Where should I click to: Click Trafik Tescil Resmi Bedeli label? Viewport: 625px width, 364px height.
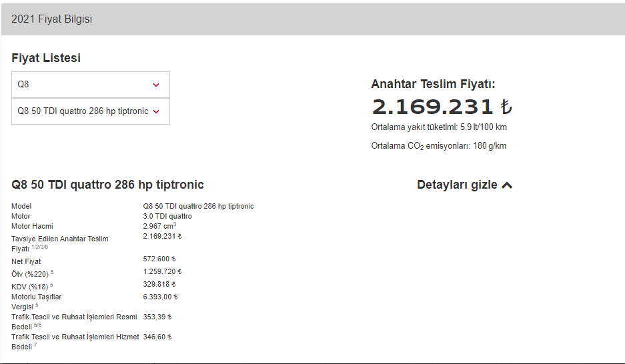pyautogui.click(x=74, y=322)
